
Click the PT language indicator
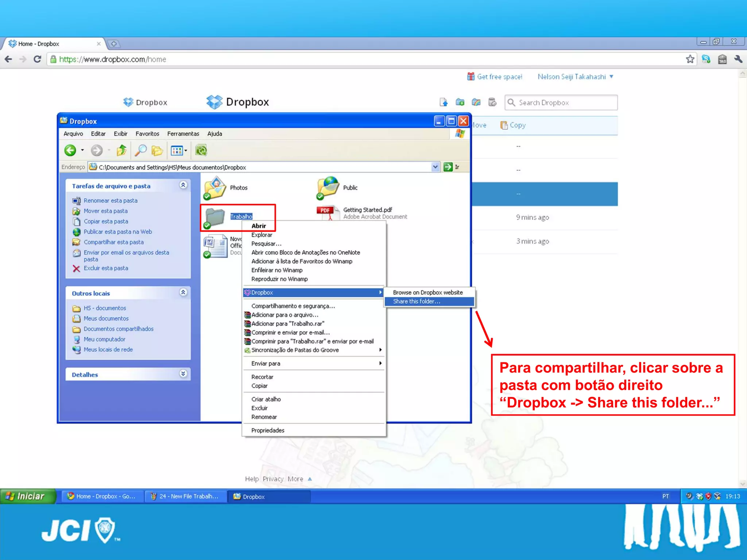click(666, 496)
